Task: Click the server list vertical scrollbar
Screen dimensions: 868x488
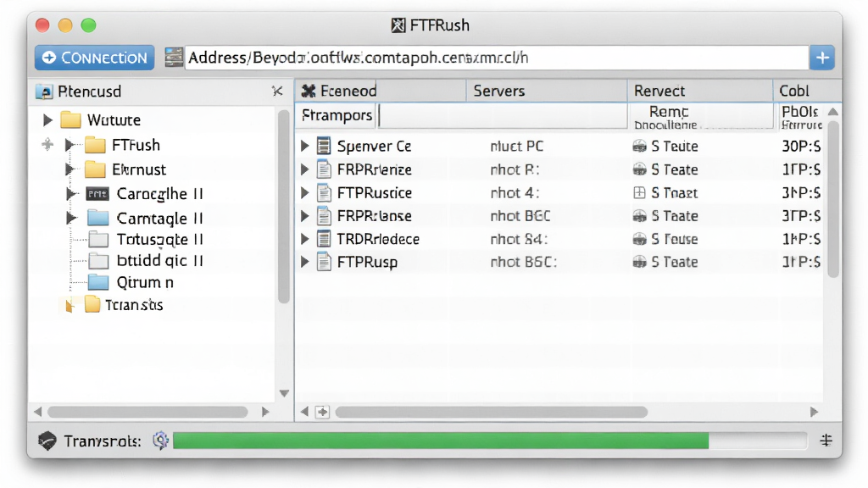Action: pyautogui.click(x=832, y=198)
